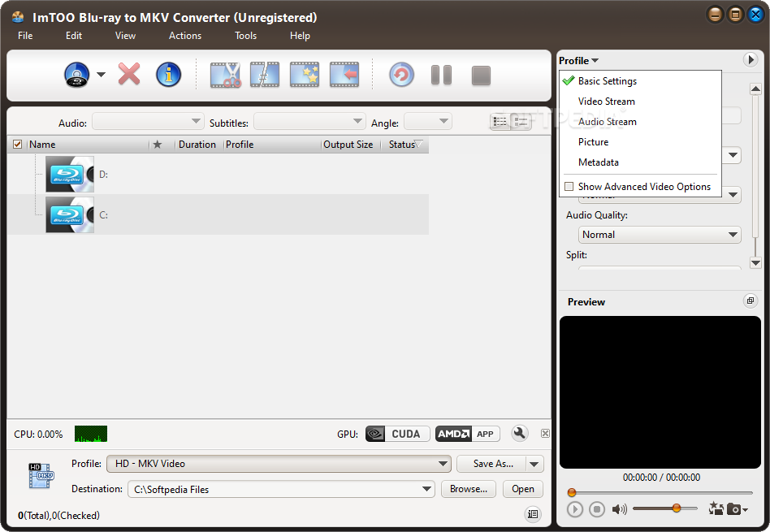Open the Angle dropdown

pyautogui.click(x=428, y=122)
